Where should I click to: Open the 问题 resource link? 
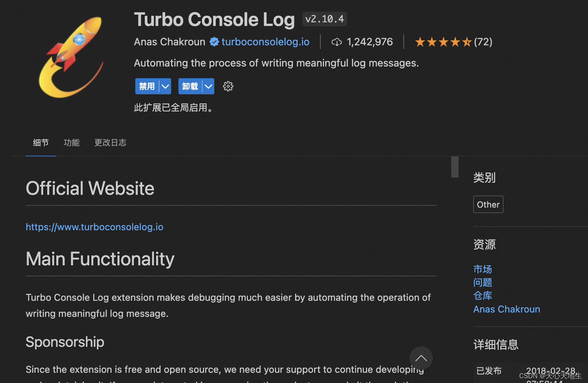coord(483,282)
